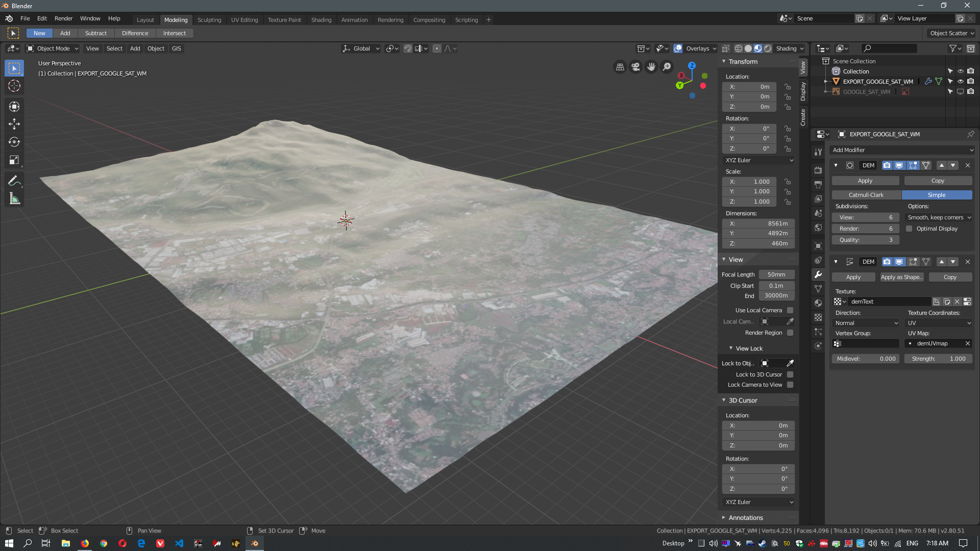This screenshot has height=551, width=980.
Task: Select the Move tool
Action: coord(14,124)
